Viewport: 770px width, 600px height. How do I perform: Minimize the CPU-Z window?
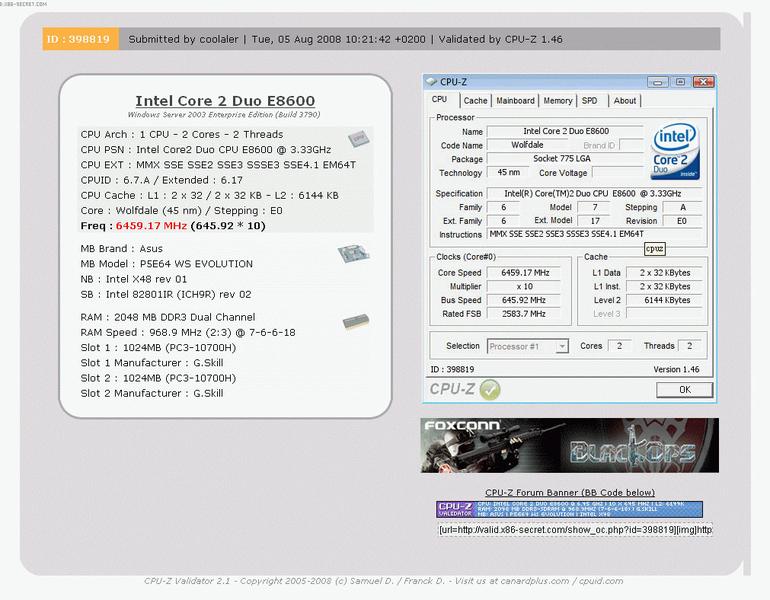658,82
